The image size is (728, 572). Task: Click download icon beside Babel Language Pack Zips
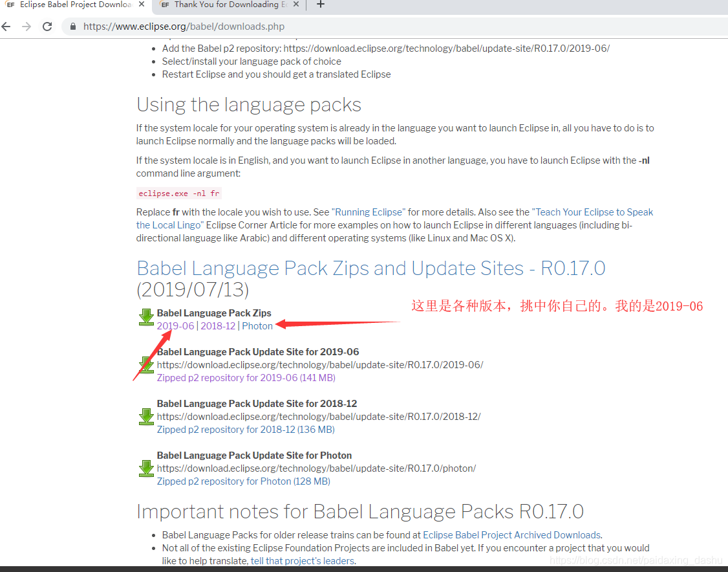click(146, 317)
